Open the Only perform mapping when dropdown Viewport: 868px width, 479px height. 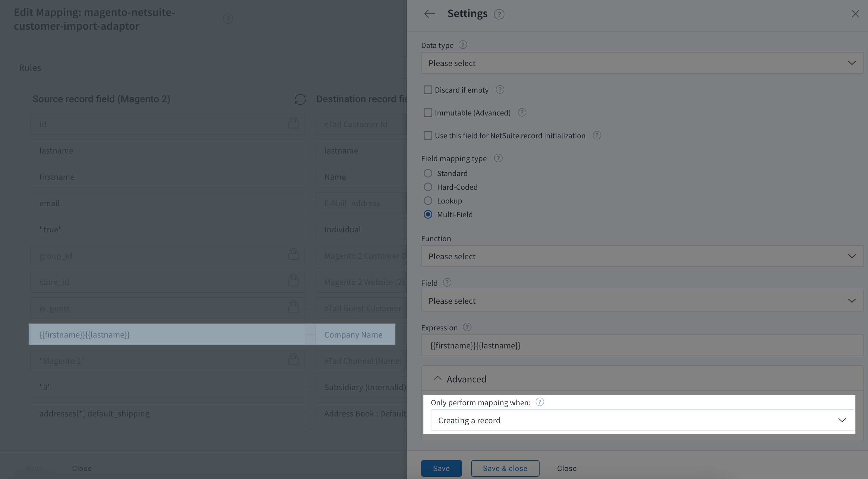click(x=642, y=420)
